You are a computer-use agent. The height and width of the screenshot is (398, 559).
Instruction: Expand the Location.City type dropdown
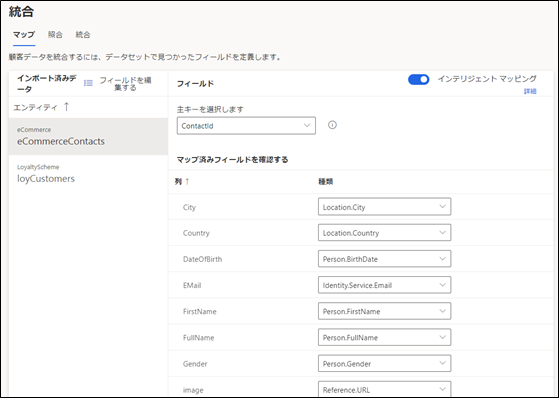click(x=384, y=207)
